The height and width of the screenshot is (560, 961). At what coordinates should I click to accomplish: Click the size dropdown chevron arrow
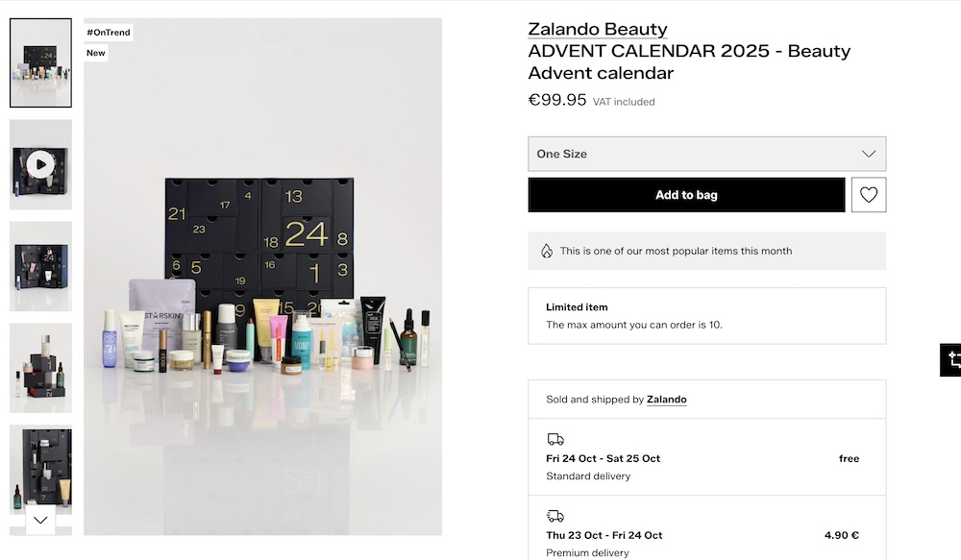(x=869, y=154)
